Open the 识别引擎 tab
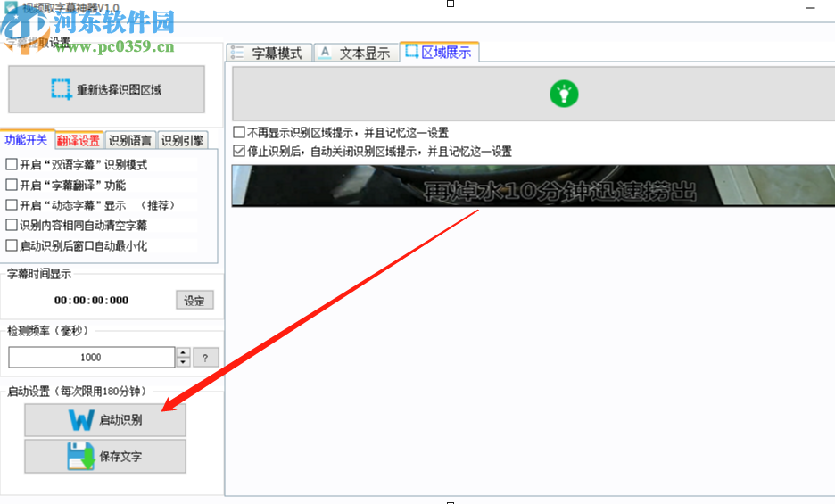Image resolution: width=835 pixels, height=504 pixels. pyautogui.click(x=182, y=140)
